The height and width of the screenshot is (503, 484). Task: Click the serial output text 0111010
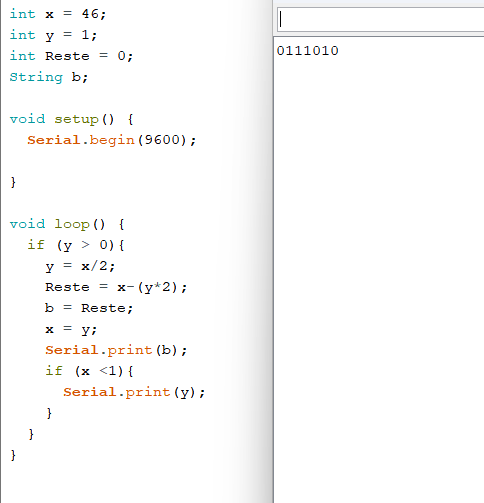tap(307, 51)
